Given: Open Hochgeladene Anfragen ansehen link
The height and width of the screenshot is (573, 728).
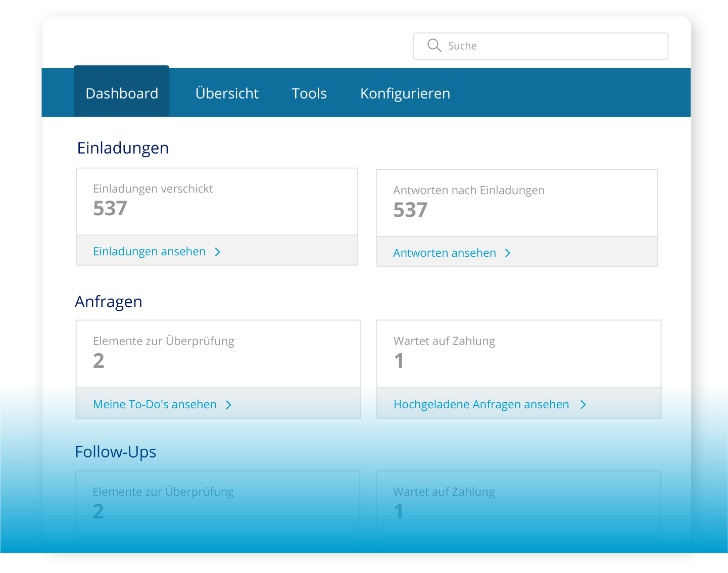Looking at the screenshot, I should click(x=481, y=404).
